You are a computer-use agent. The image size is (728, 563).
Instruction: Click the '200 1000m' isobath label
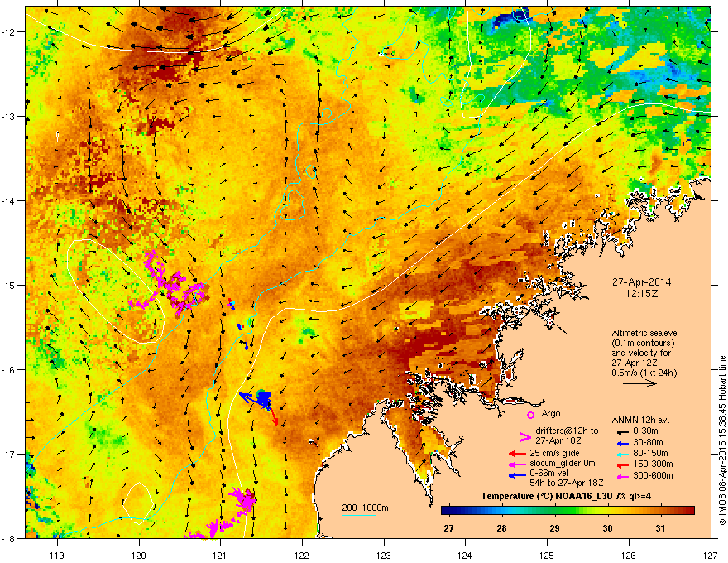point(365,508)
